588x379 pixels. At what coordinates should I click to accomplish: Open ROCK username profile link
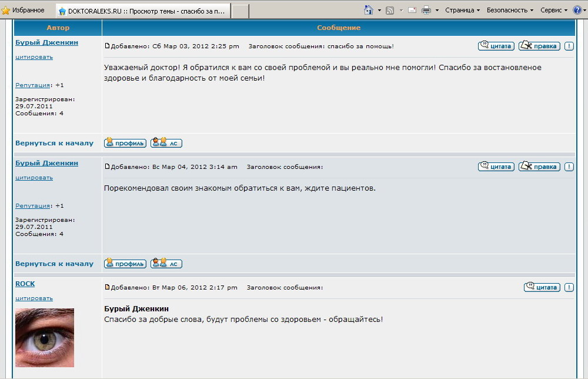pos(25,284)
